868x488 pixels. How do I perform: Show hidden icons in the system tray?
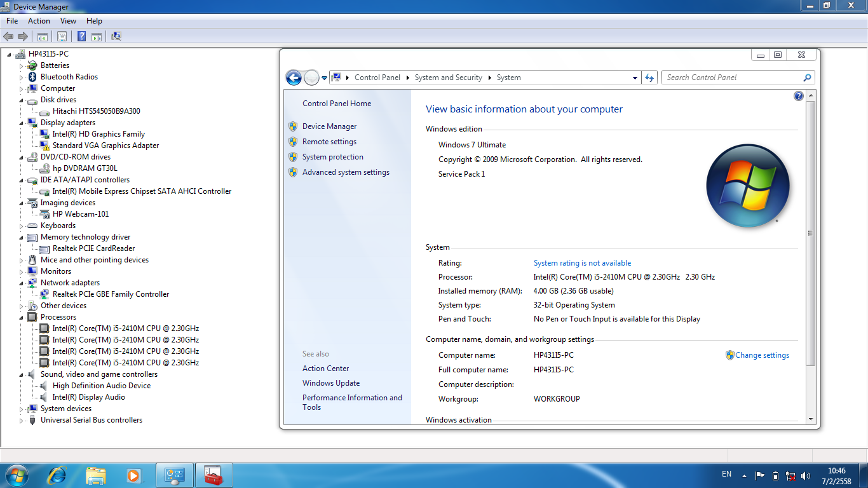click(743, 475)
